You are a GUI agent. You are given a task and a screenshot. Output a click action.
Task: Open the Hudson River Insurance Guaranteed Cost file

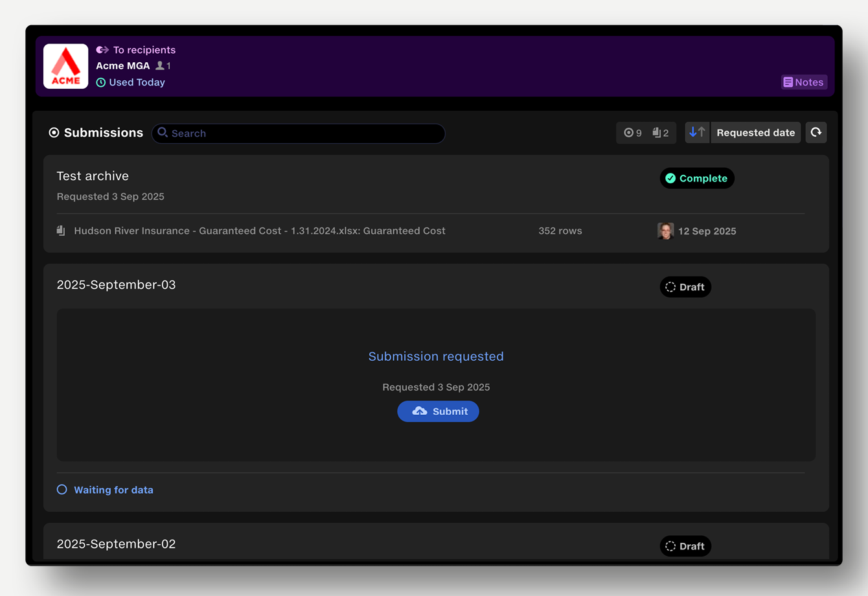click(x=259, y=230)
